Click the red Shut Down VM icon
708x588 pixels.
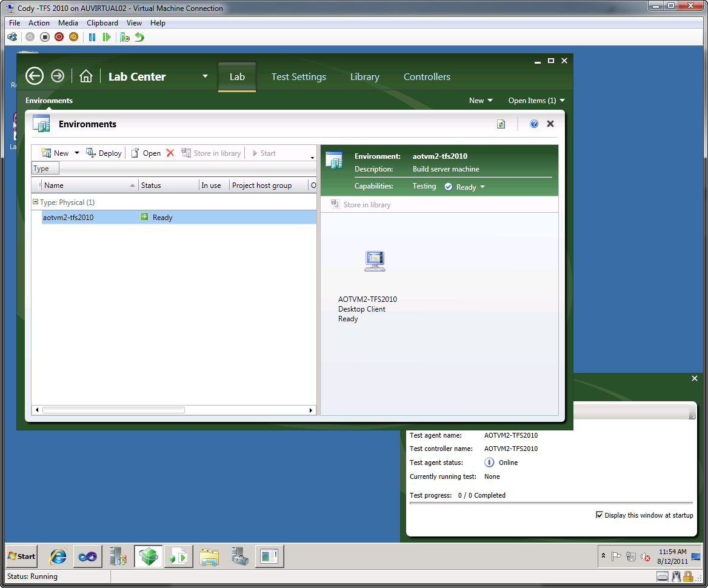[x=59, y=37]
